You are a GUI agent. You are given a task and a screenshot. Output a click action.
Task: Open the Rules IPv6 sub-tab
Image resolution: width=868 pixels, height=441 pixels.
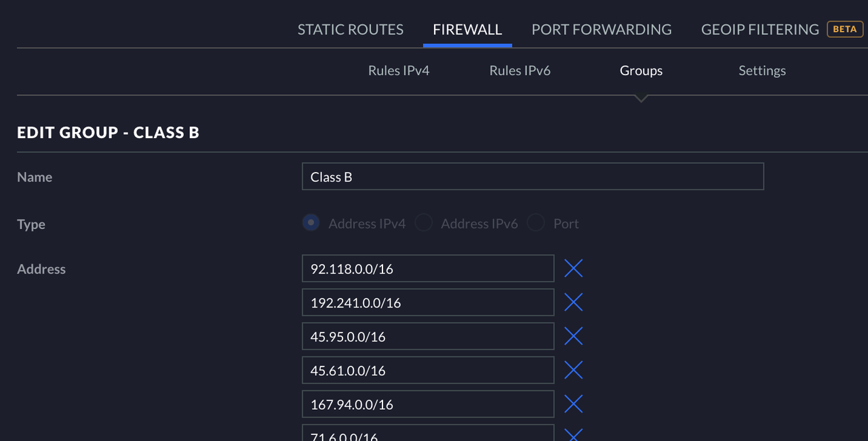(x=520, y=70)
